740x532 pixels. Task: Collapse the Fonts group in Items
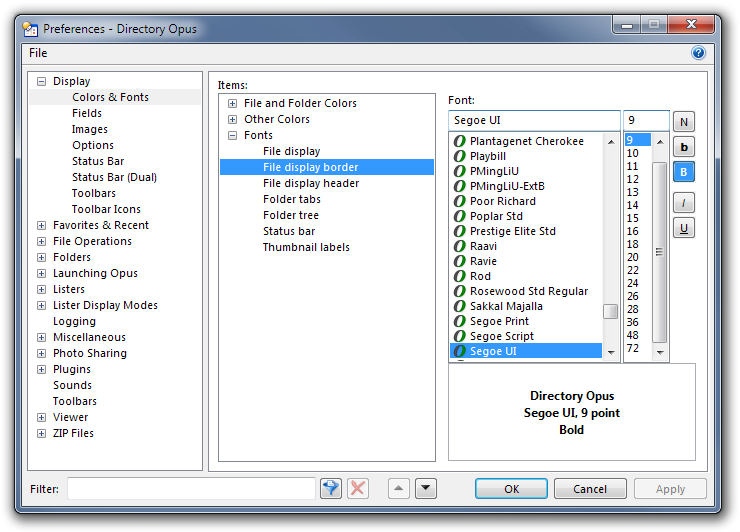pyautogui.click(x=233, y=135)
